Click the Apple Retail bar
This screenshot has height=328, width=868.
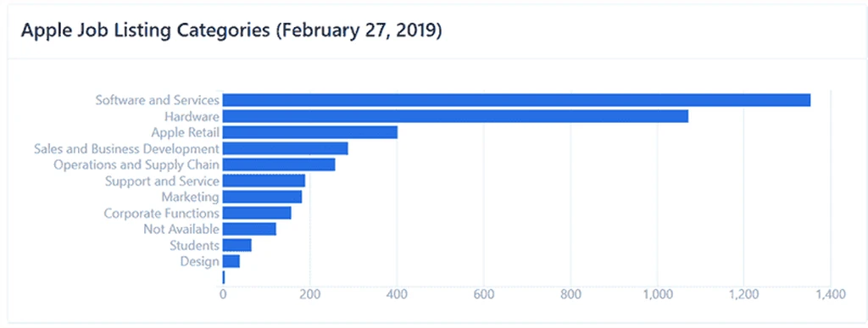[310, 132]
